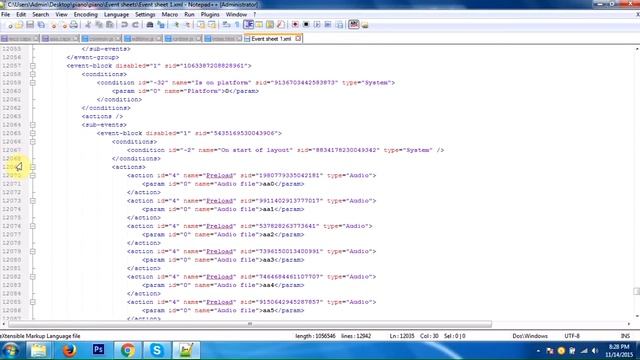
Task: Toggle synchronized vertical scrolling icon
Action: point(201,25)
